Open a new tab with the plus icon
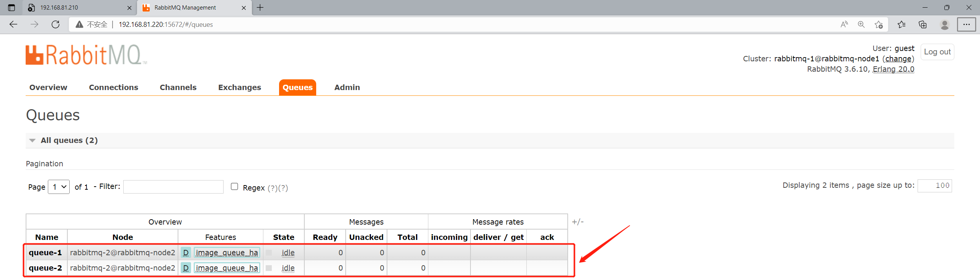The image size is (980, 279). 260,8
